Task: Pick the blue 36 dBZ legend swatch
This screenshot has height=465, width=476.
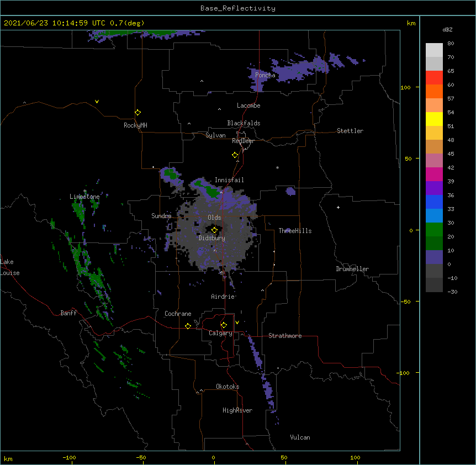Action: (x=434, y=202)
